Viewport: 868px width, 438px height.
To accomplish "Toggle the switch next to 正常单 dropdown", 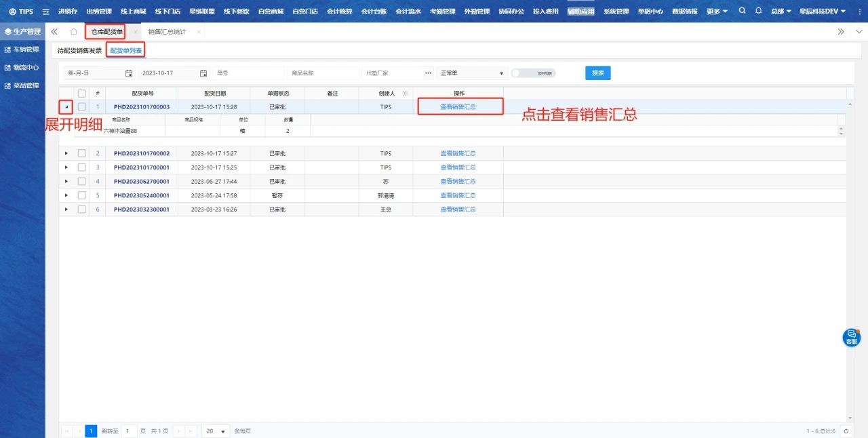I will coord(533,73).
